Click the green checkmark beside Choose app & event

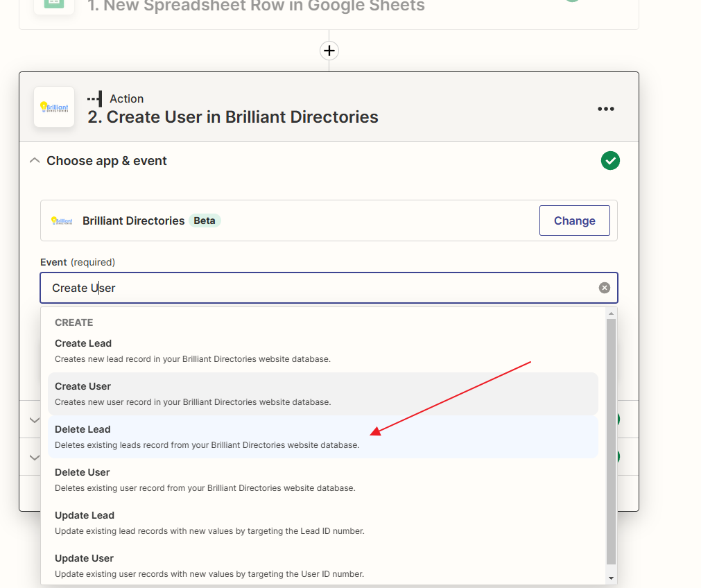[610, 161]
